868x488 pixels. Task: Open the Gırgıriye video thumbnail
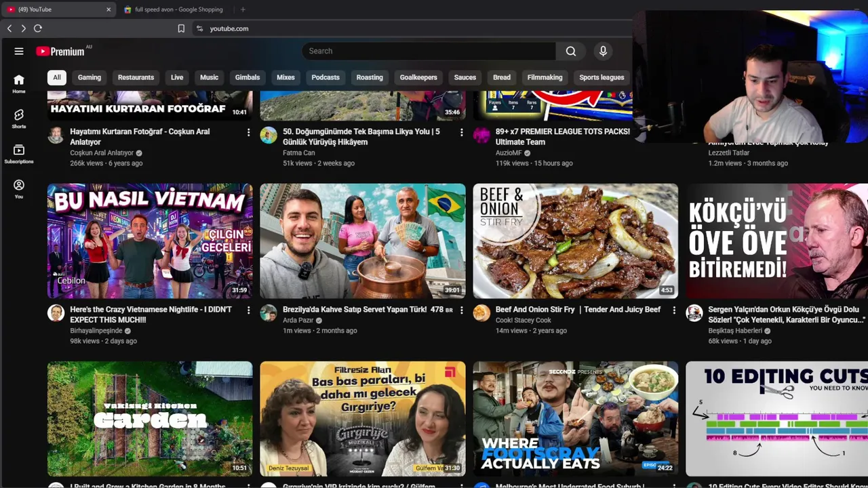363,419
